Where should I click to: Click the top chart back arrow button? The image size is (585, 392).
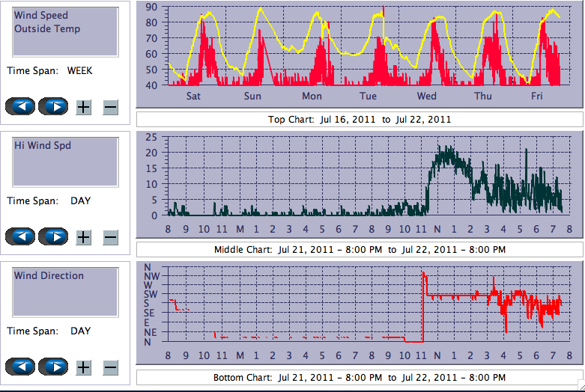pyautogui.click(x=20, y=107)
